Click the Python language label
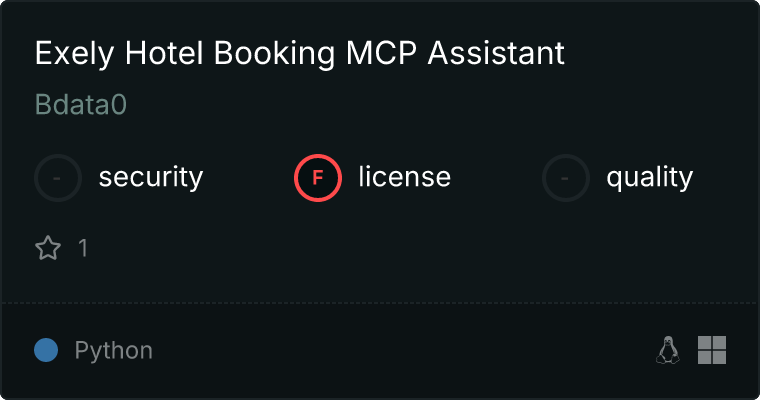Image resolution: width=760 pixels, height=400 pixels. 114,350
